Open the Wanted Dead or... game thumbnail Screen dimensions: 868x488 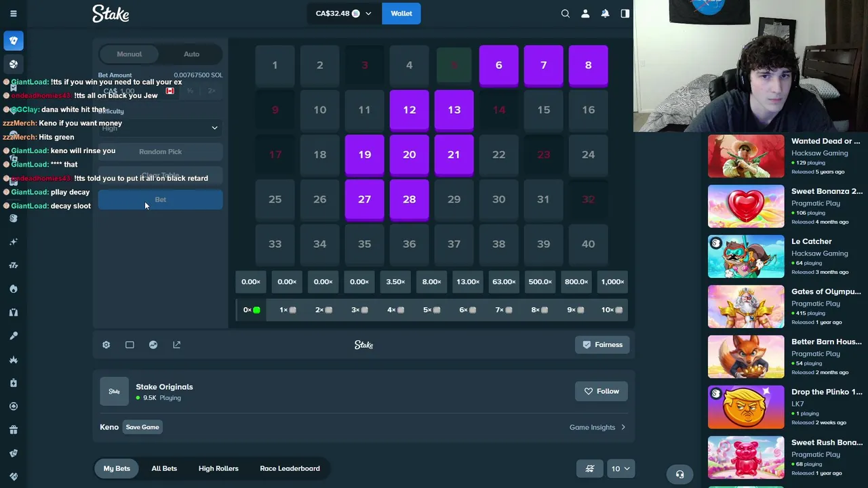746,156
